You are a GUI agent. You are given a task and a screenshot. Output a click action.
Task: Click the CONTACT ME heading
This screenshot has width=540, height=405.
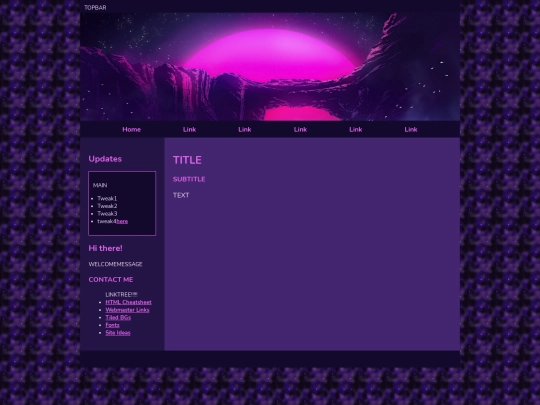point(111,280)
